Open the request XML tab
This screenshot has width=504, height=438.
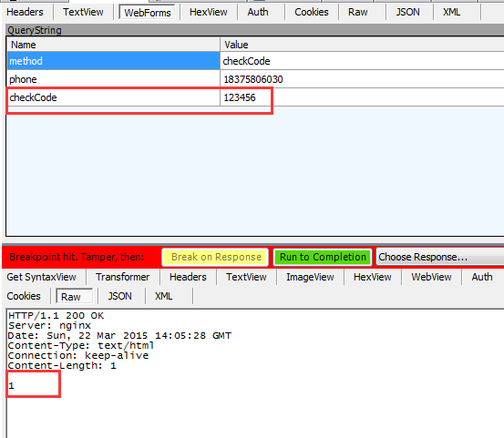pyautogui.click(x=452, y=12)
